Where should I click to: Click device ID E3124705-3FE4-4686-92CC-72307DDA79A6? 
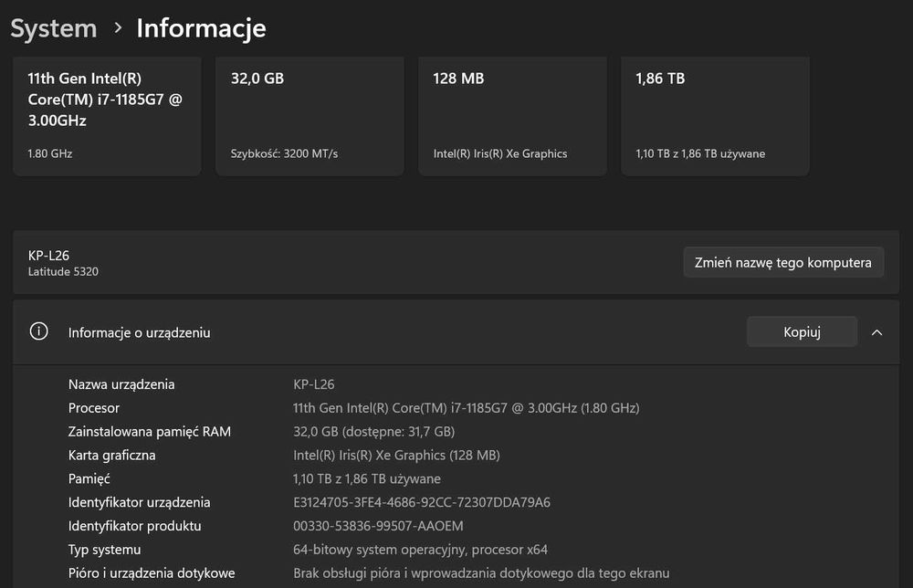(422, 502)
